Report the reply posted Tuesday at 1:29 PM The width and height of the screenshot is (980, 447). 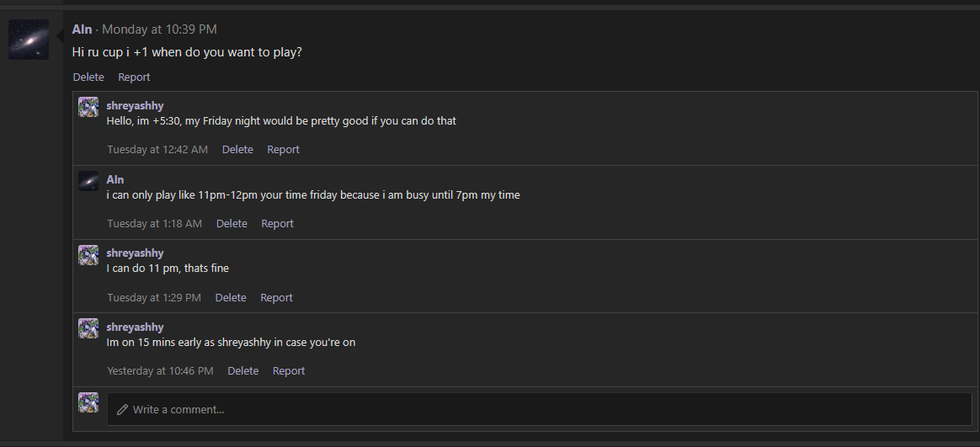(276, 298)
